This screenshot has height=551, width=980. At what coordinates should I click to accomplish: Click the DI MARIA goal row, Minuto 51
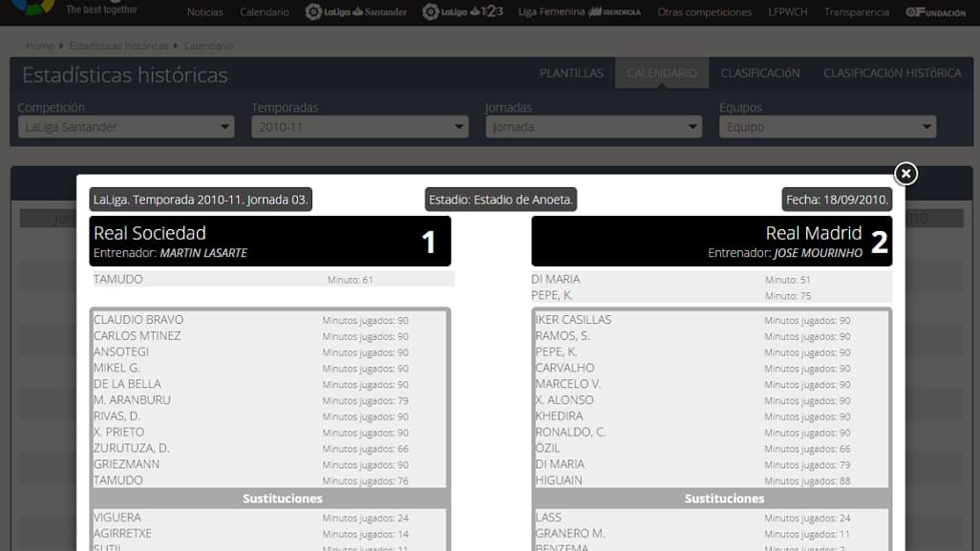[x=712, y=279]
